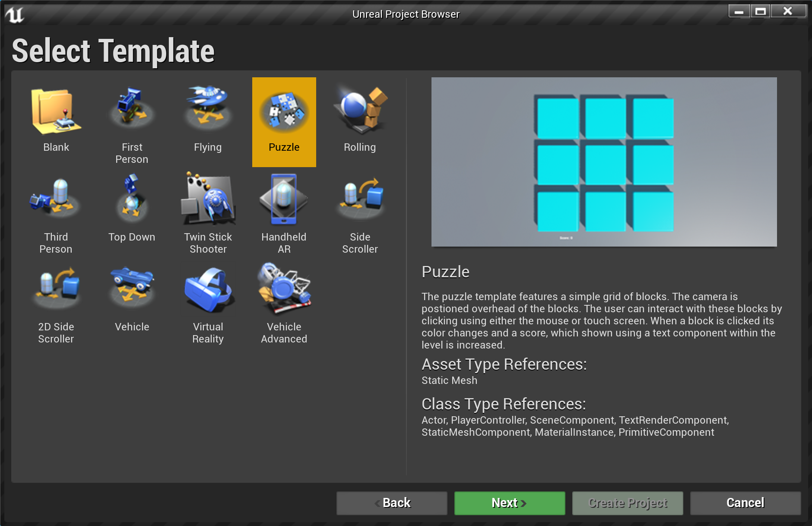Select the Rolling template icon

tap(360, 111)
